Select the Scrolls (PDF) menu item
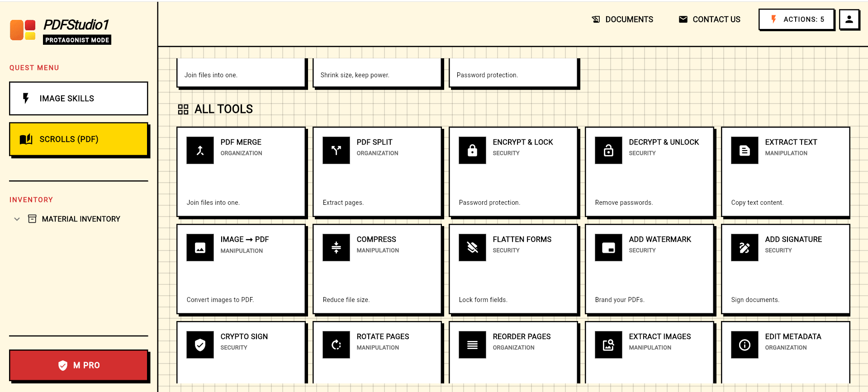868x392 pixels. point(79,139)
